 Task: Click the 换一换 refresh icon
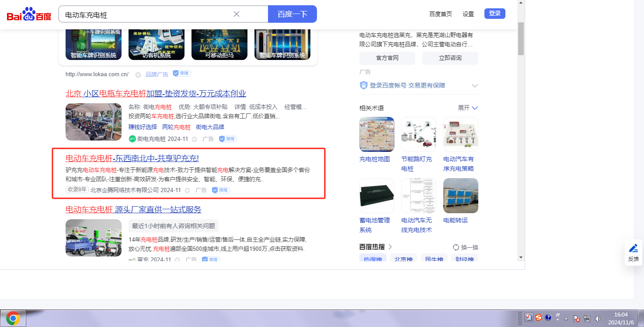point(456,247)
